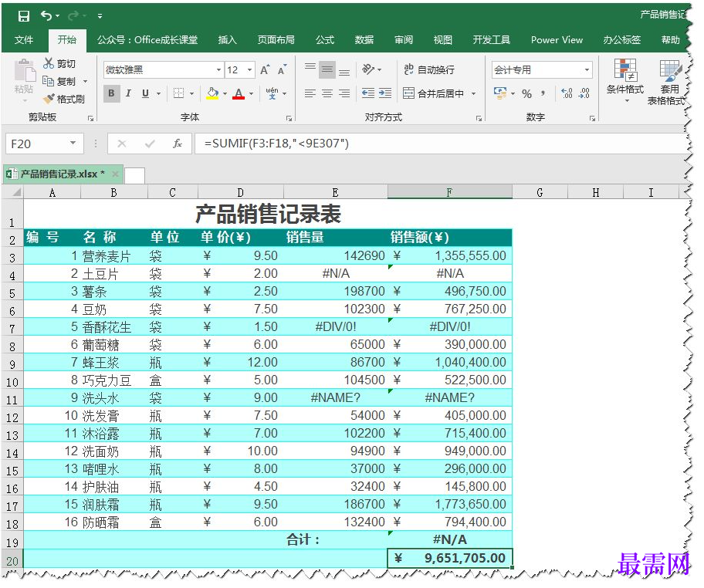Select the Format Painter brush
The width and height of the screenshot is (704, 588).
49,98
